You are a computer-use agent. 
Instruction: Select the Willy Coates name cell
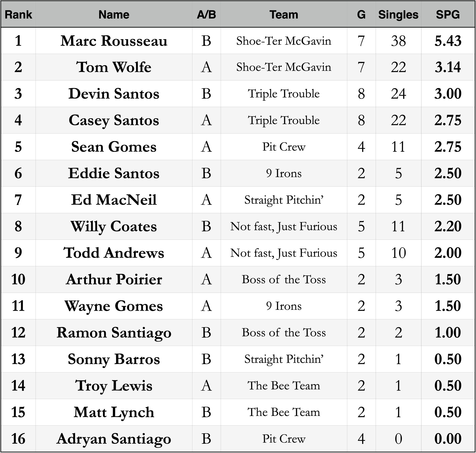114,226
